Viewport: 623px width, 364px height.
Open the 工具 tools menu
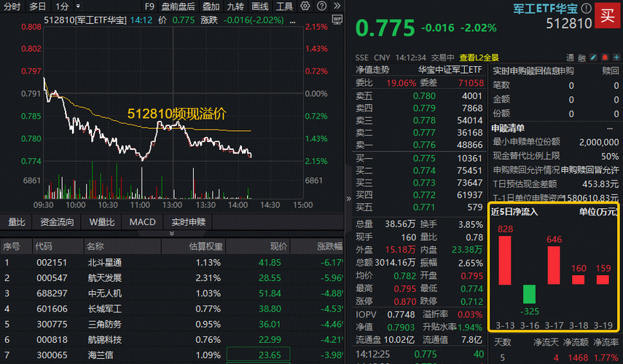[x=284, y=7]
